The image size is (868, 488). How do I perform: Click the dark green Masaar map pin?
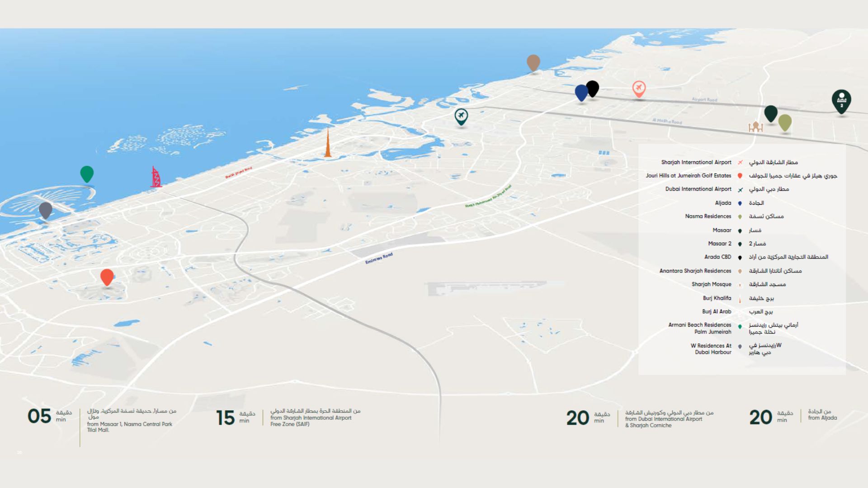tap(771, 113)
